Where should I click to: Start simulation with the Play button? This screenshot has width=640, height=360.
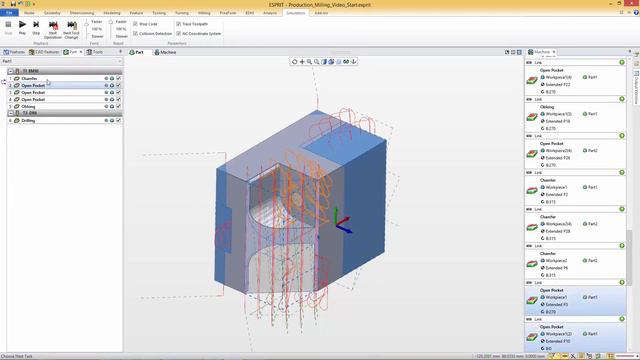coord(22,27)
